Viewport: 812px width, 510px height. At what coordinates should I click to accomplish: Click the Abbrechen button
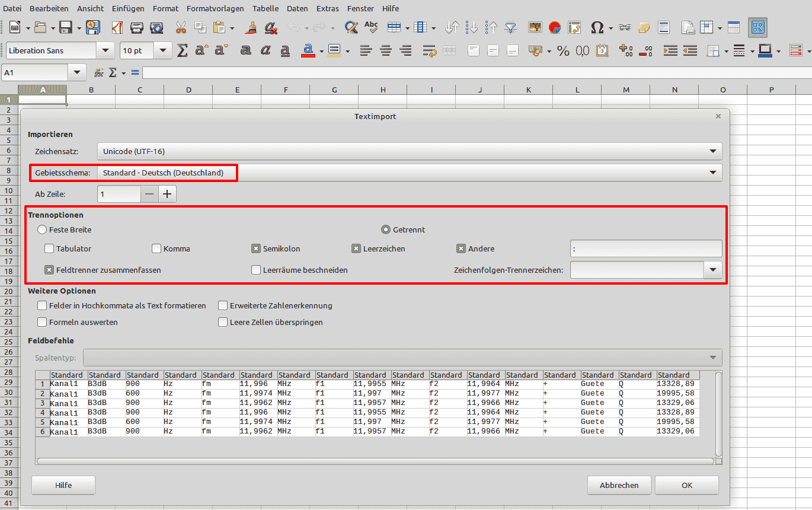(x=619, y=485)
